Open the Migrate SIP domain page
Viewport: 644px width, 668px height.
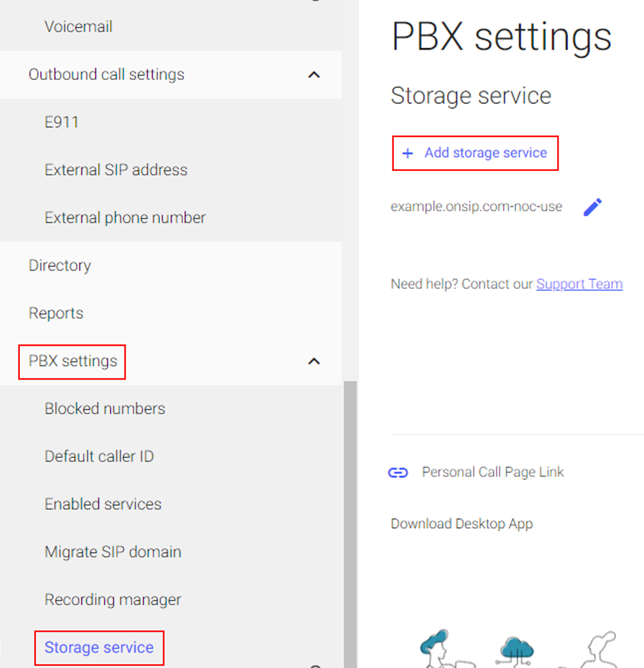pyautogui.click(x=113, y=552)
